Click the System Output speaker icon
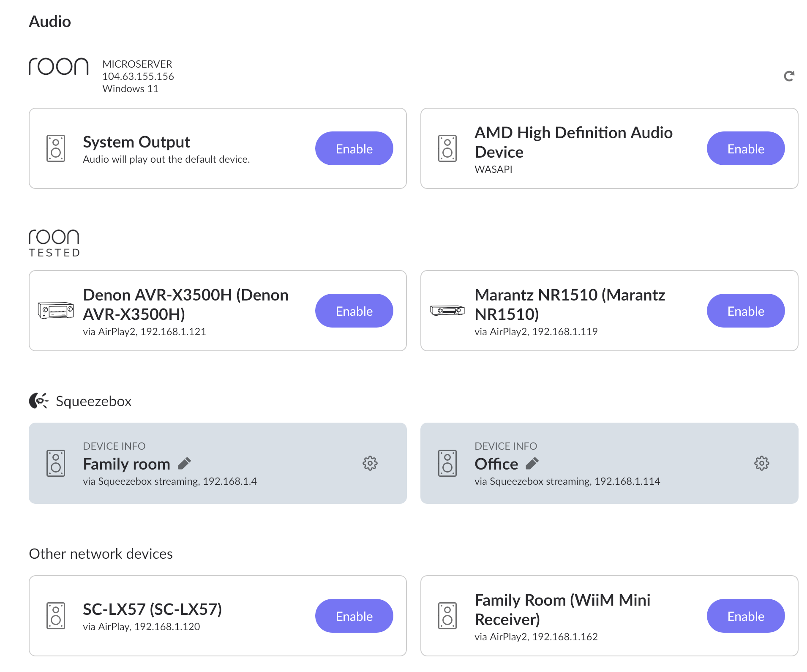This screenshot has height=672, width=807. pos(56,148)
